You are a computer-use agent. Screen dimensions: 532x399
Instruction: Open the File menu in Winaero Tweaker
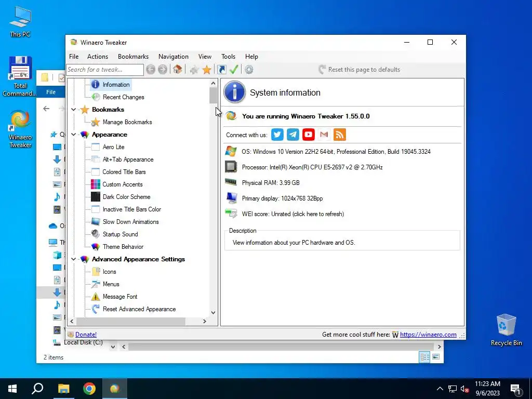74,57
